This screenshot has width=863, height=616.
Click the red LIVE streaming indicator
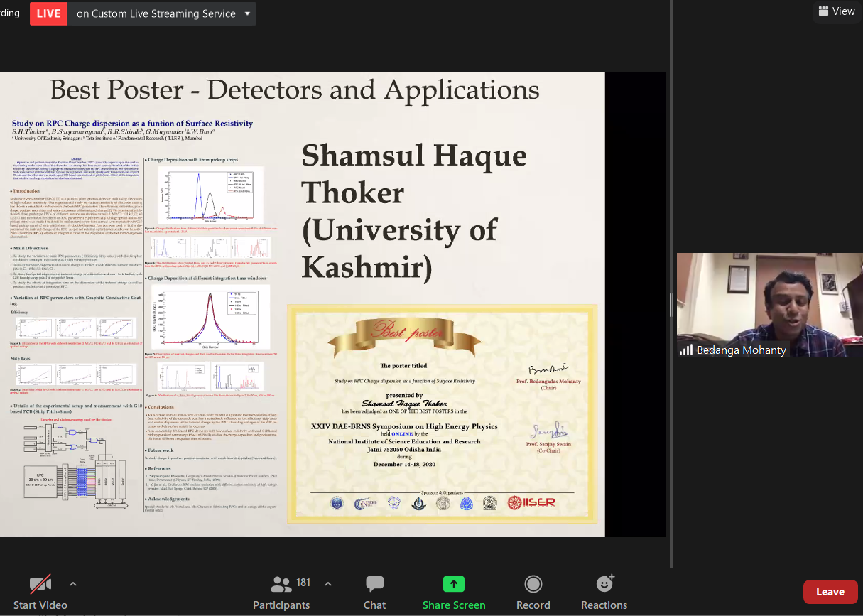[48, 13]
